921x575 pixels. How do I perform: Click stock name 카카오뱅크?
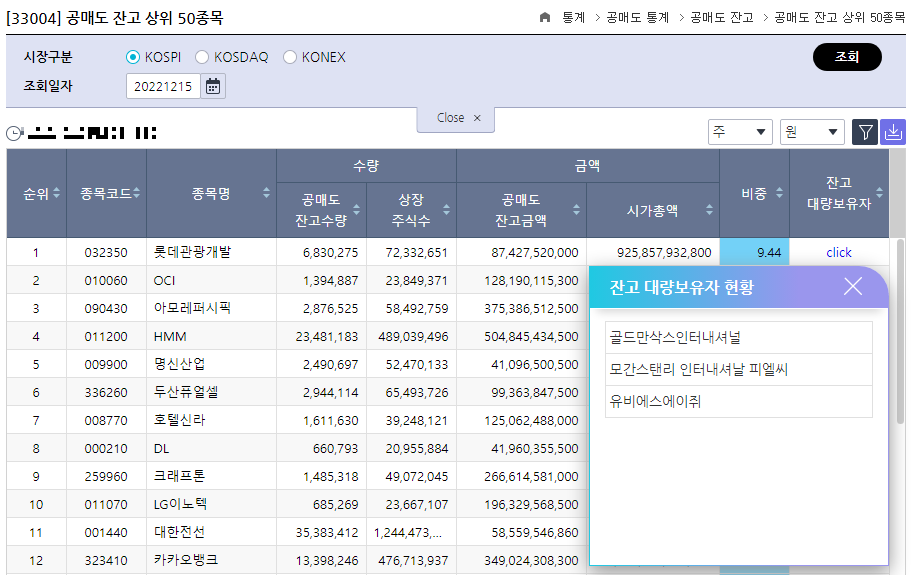pos(186,560)
